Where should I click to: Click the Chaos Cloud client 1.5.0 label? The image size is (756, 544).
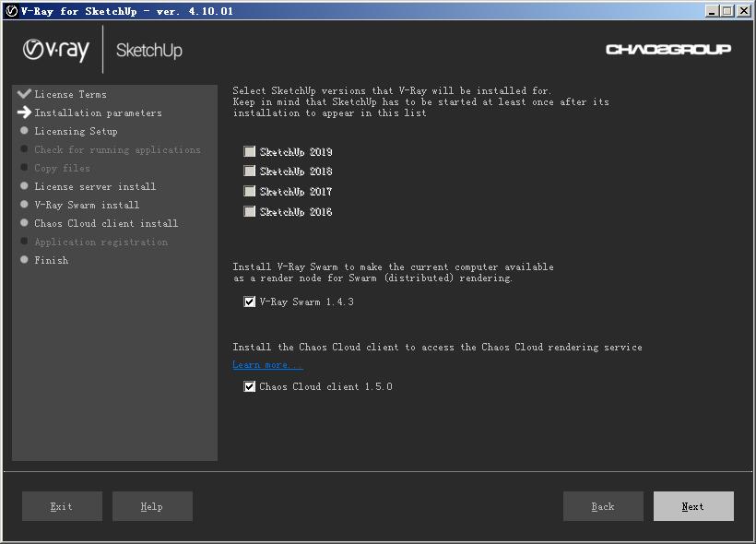pos(326,386)
